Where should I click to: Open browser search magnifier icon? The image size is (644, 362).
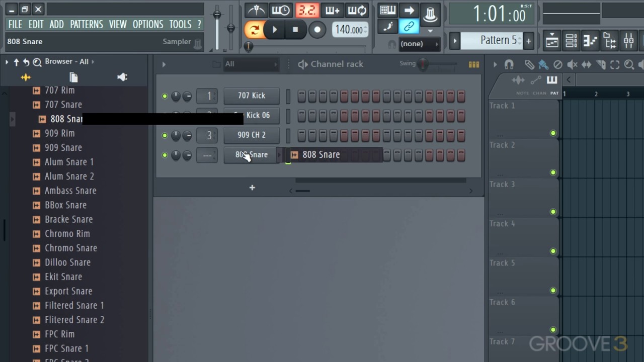pyautogui.click(x=37, y=62)
